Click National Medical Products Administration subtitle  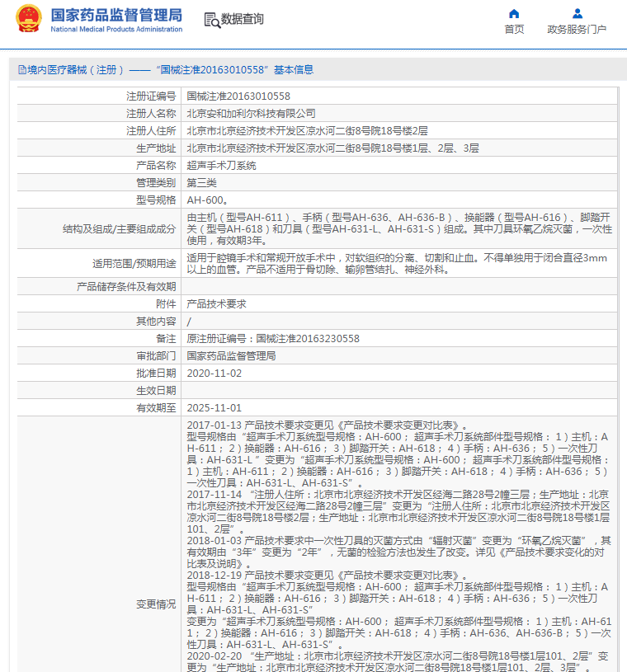[x=116, y=29]
